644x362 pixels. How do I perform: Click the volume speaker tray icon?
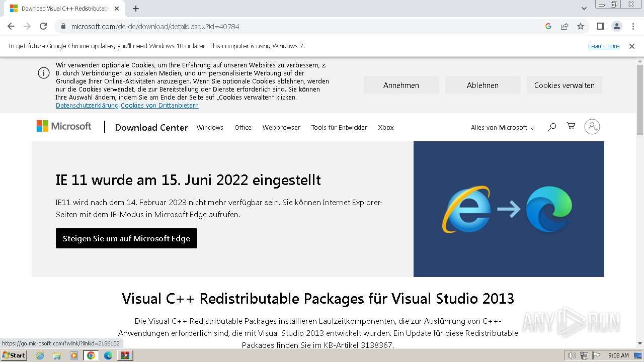(x=572, y=355)
